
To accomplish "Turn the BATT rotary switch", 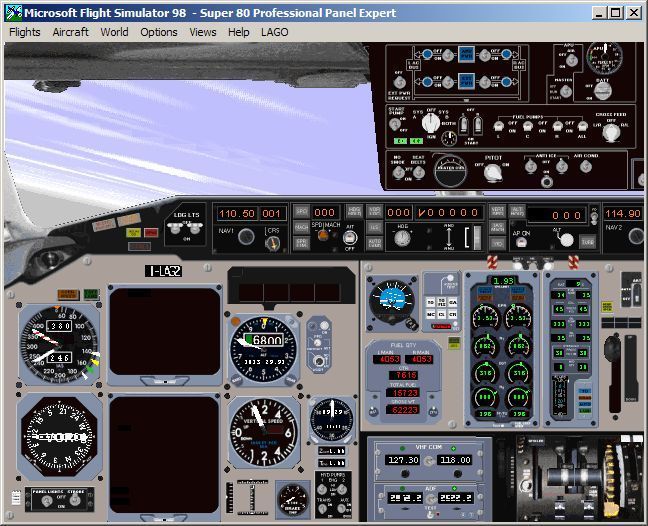I will [x=603, y=90].
